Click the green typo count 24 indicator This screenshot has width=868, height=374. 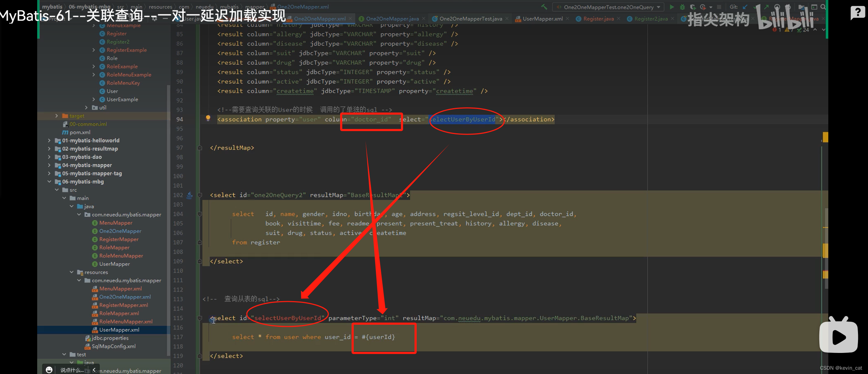pos(803,30)
